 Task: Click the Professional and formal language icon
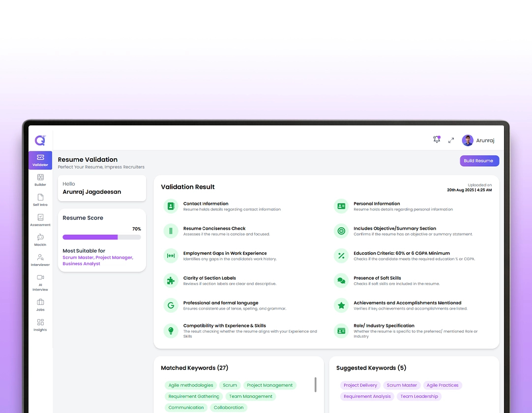171,305
